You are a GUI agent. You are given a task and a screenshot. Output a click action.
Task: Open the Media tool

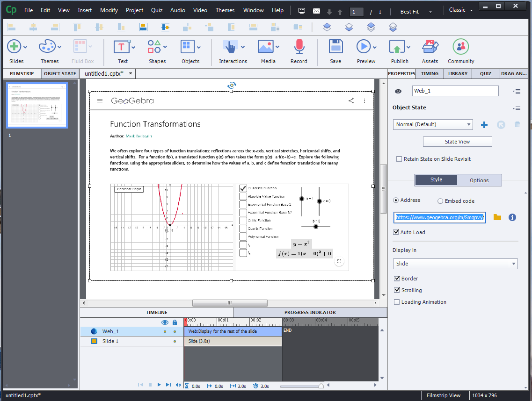click(266, 47)
